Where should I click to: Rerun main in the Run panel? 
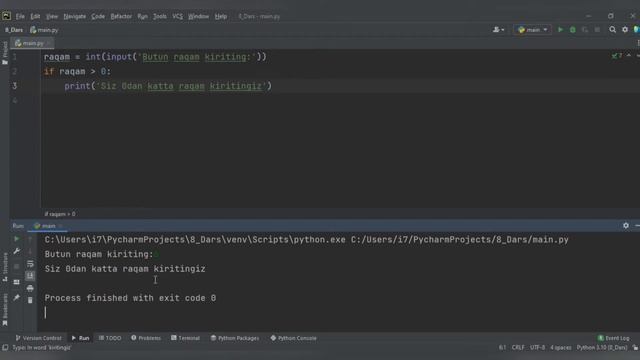[17, 239]
